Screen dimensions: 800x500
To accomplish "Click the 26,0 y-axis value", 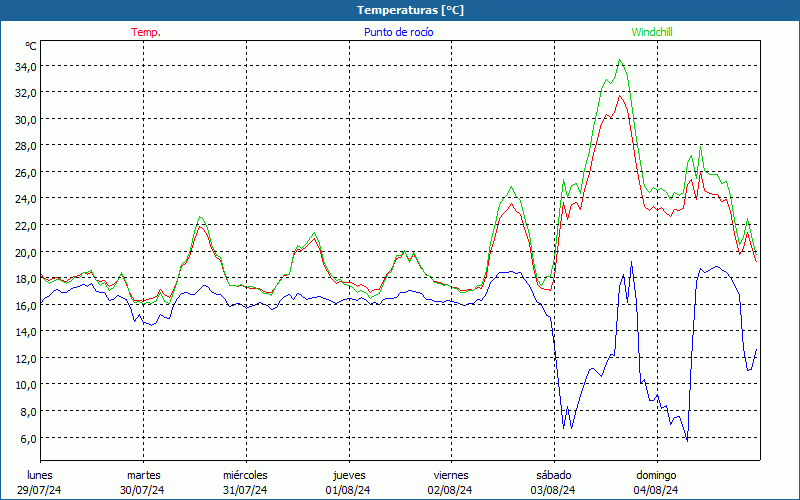I will click(x=25, y=172).
